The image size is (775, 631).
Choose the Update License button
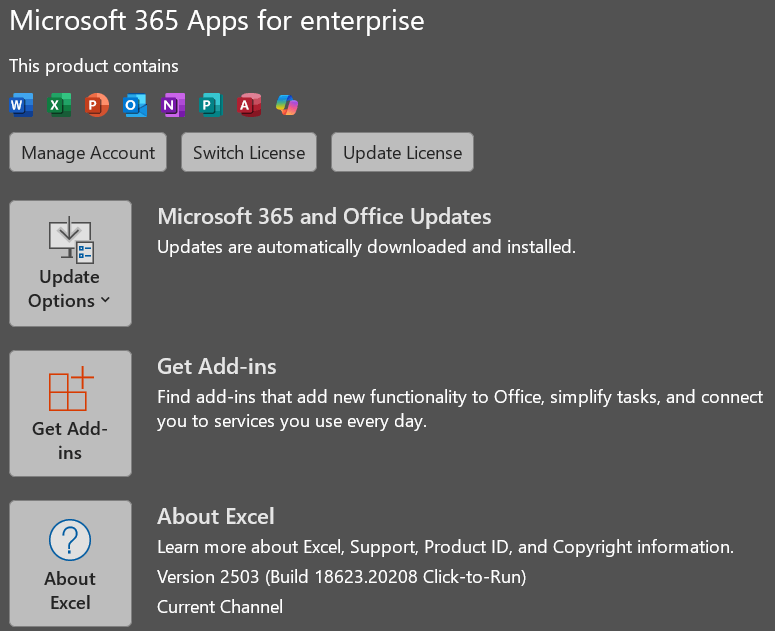pyautogui.click(x=402, y=152)
